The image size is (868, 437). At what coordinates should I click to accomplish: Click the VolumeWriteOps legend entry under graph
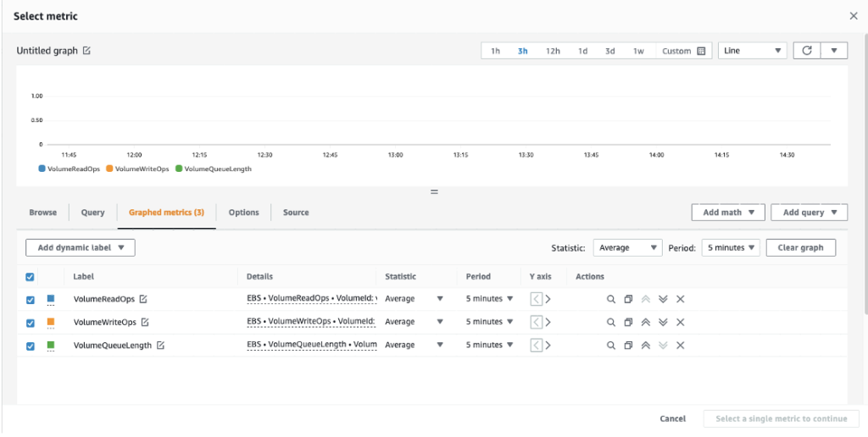coord(137,169)
